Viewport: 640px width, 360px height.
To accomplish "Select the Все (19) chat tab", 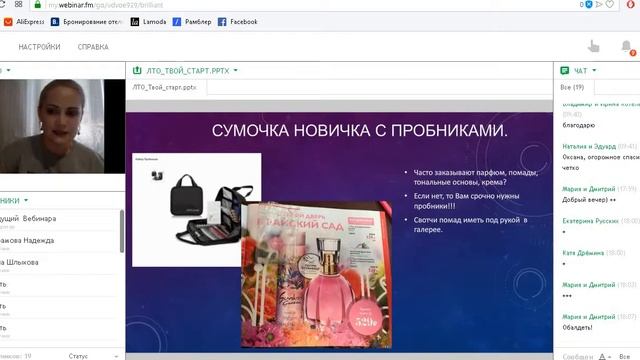I will click(572, 87).
